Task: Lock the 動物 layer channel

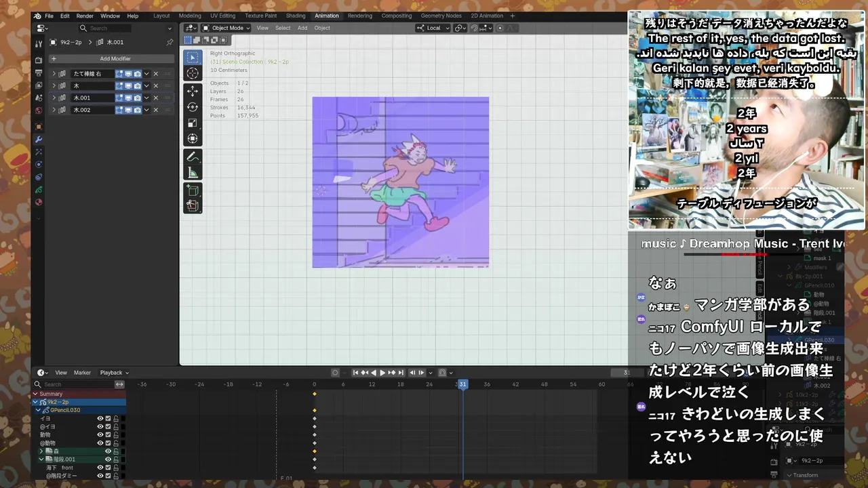Action: [116, 434]
